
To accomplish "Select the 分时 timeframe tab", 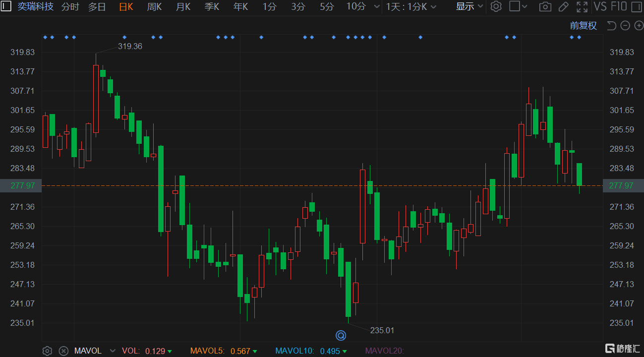I will coord(70,6).
